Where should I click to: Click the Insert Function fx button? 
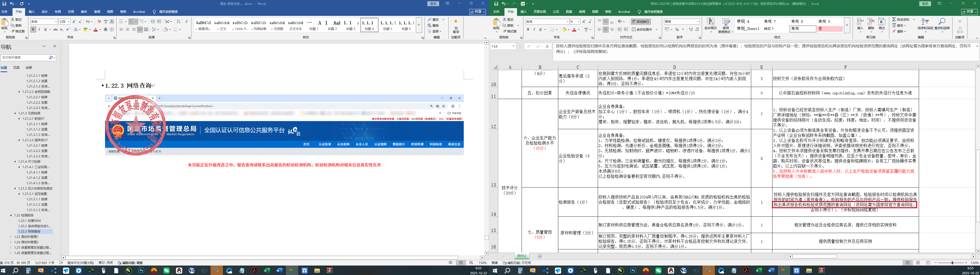[x=547, y=46]
